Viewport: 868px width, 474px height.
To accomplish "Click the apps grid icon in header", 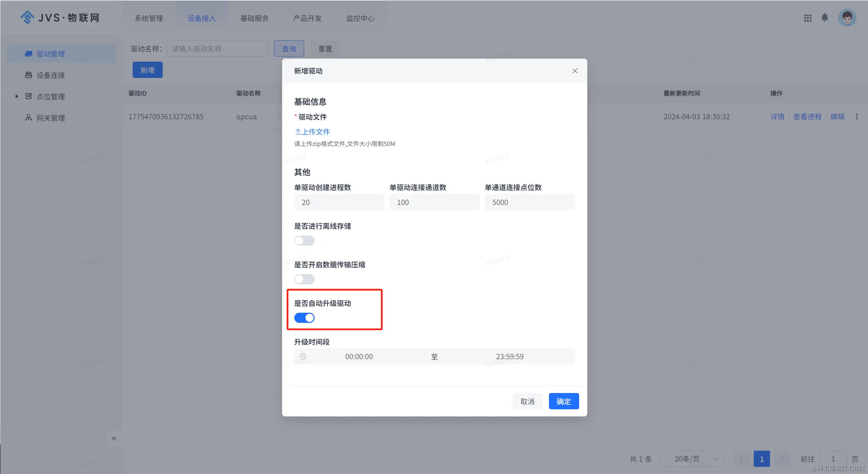I will click(807, 18).
